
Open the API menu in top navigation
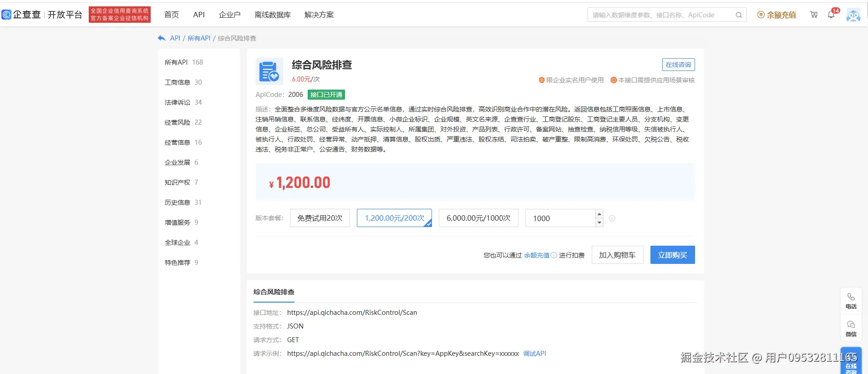click(199, 15)
